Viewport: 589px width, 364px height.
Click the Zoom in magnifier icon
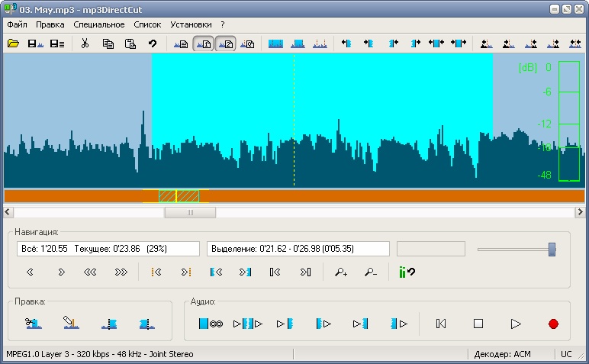coord(341,271)
